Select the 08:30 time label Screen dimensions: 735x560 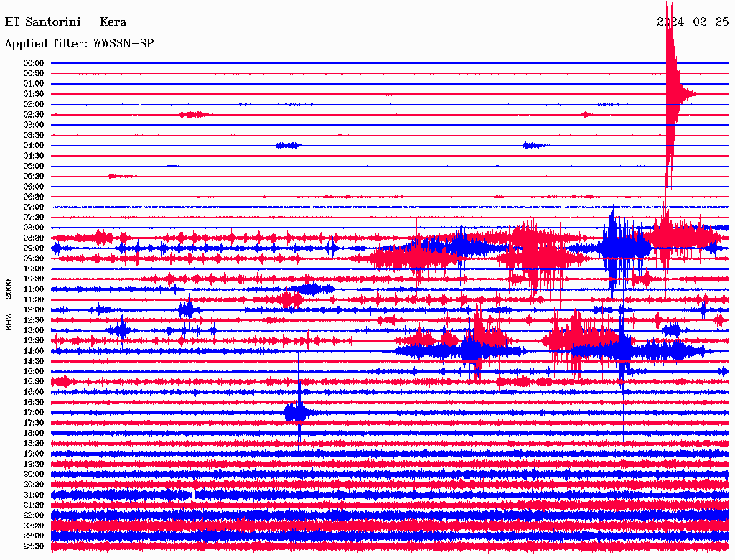point(34,238)
